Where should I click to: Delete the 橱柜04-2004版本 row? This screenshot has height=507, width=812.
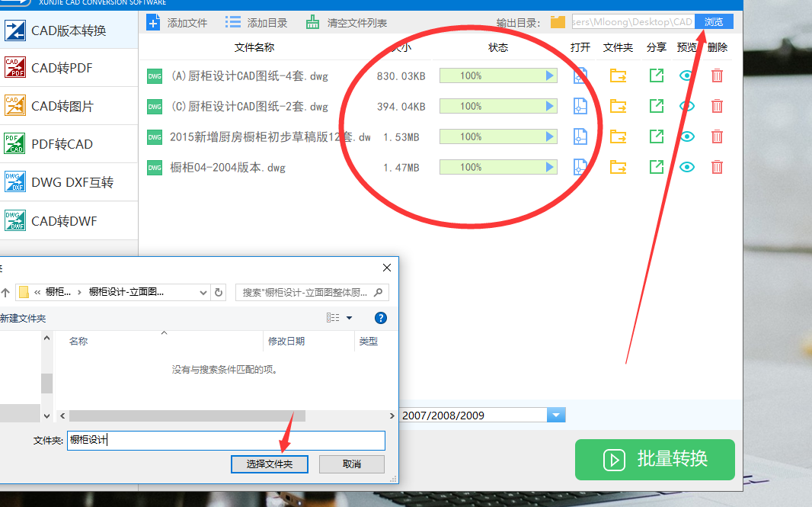(717, 167)
